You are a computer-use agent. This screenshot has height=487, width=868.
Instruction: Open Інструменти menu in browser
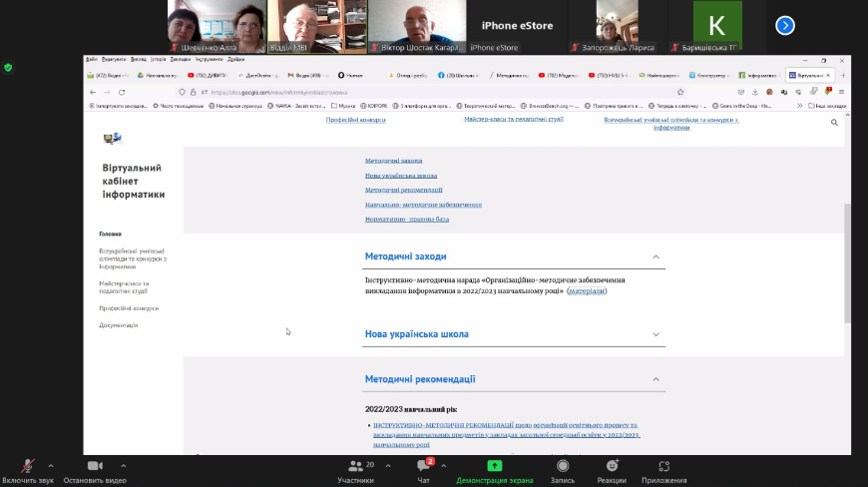click(210, 59)
